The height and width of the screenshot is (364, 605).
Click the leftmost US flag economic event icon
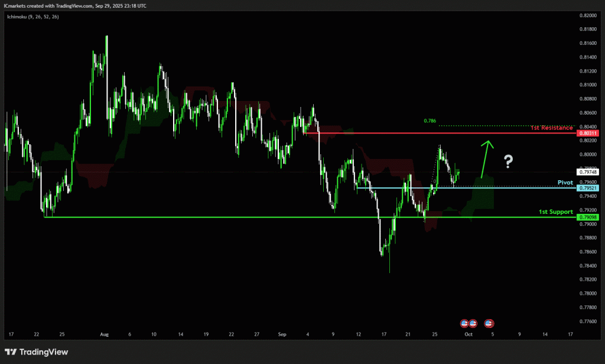point(464,323)
